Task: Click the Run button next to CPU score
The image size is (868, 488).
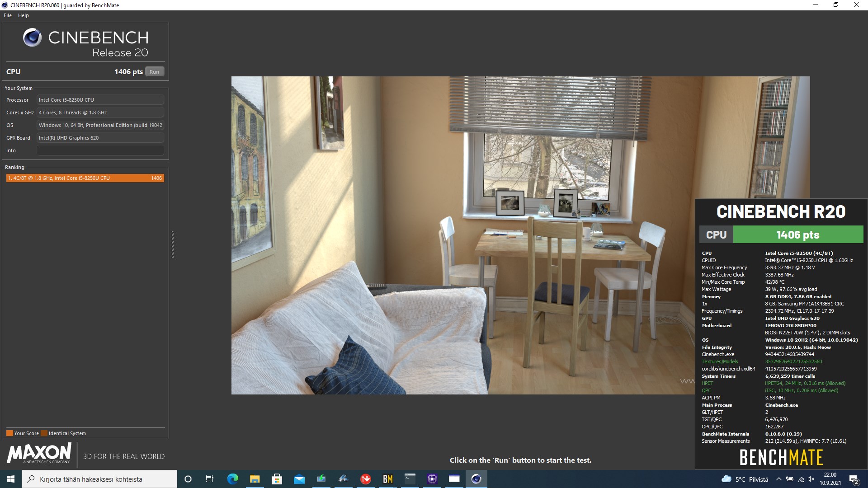Action: pyautogui.click(x=154, y=71)
